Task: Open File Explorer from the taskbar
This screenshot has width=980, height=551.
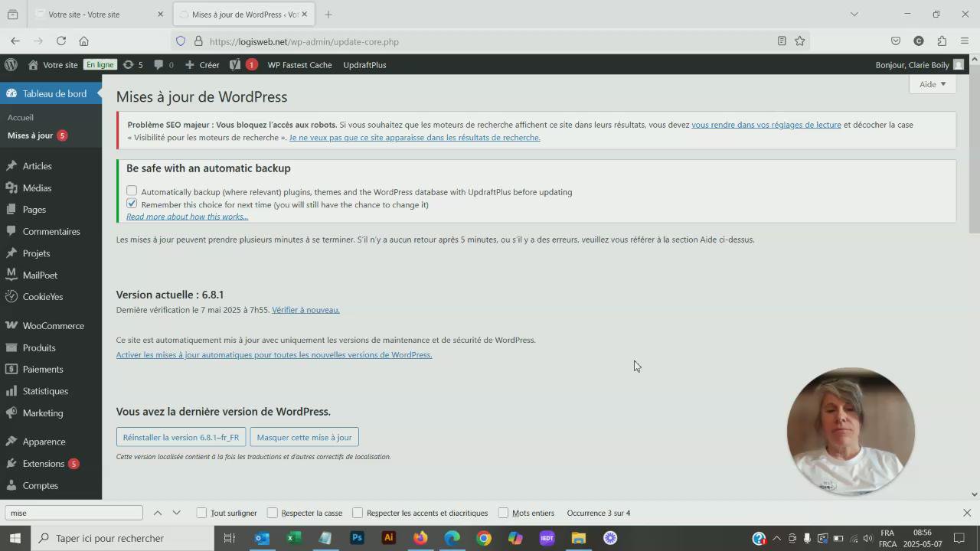Action: pos(579,538)
